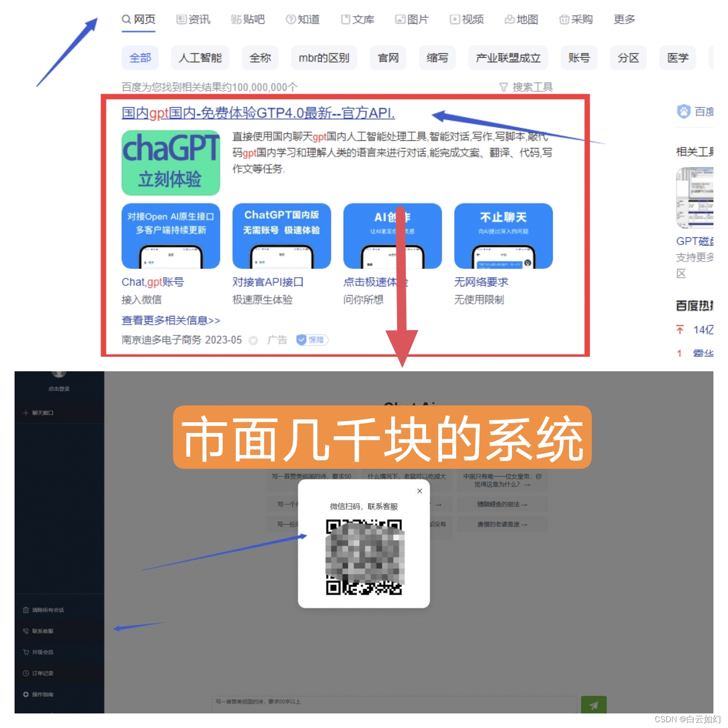The image size is (728, 728).
Task: Select the 缩写 filter chip
Action: pyautogui.click(x=437, y=58)
